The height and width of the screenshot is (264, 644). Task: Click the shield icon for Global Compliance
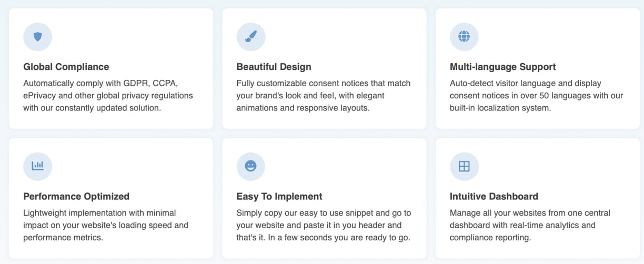(38, 37)
